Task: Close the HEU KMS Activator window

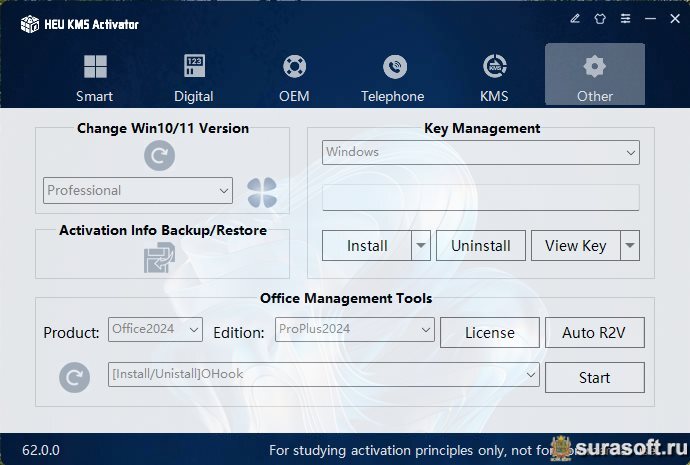Action: point(675,18)
